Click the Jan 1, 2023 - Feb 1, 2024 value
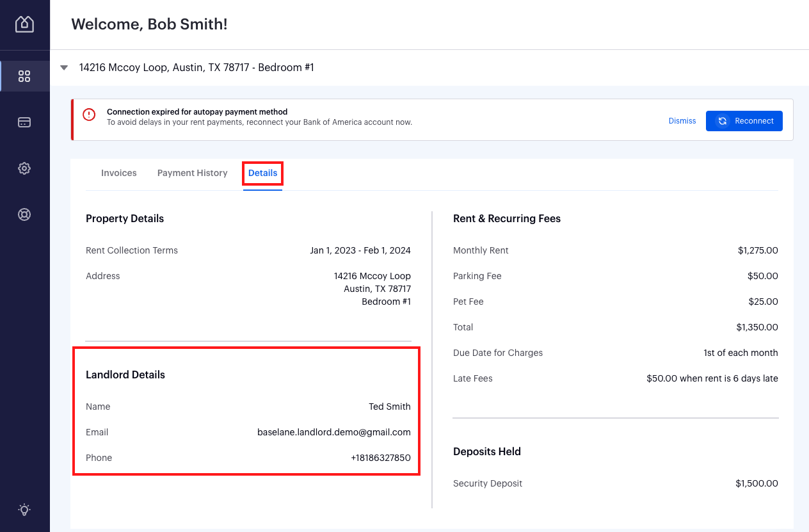The image size is (809, 532). (x=360, y=250)
